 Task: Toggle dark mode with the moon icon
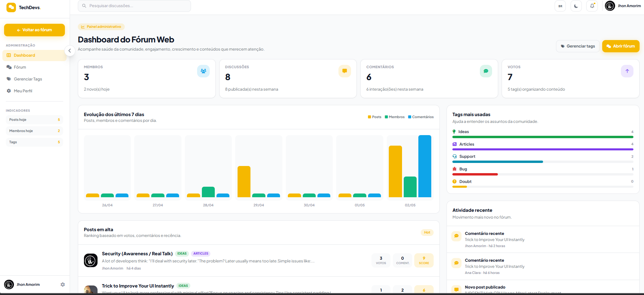click(x=576, y=6)
